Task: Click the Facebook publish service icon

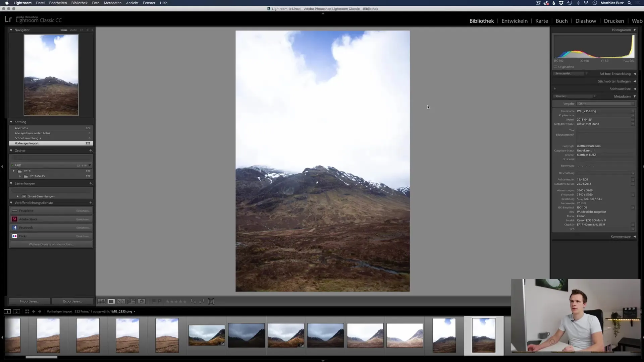Action: pos(14,228)
